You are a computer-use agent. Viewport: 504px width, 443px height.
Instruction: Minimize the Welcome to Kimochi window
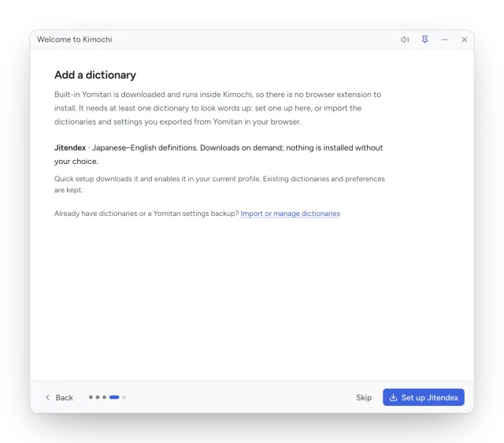(444, 39)
